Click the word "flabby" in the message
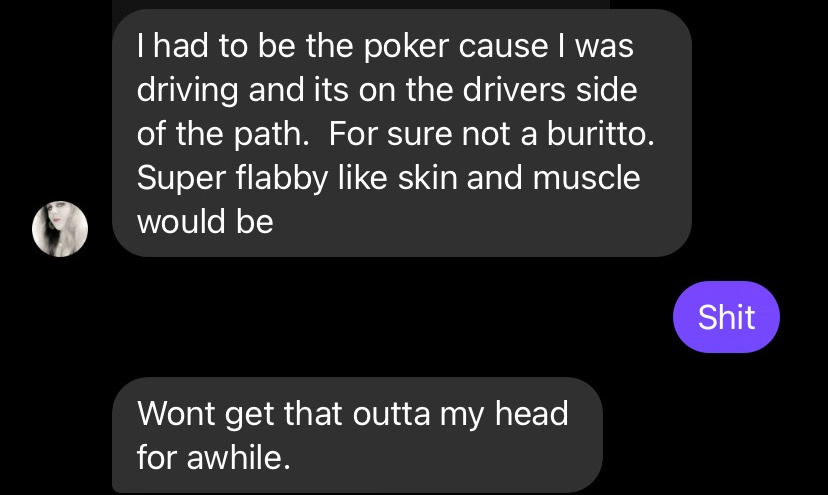828x495 pixels. pos(283,178)
